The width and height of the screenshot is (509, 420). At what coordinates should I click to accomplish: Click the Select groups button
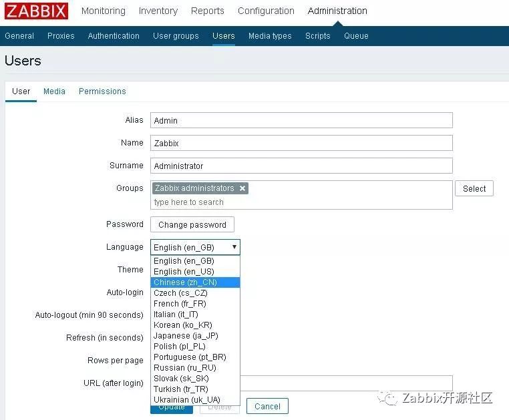pos(474,188)
